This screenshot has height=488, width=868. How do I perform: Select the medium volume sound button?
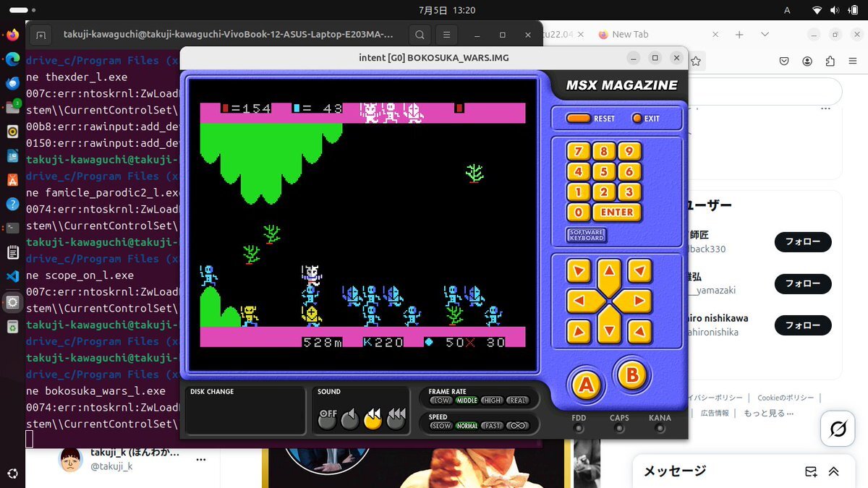pos(373,418)
